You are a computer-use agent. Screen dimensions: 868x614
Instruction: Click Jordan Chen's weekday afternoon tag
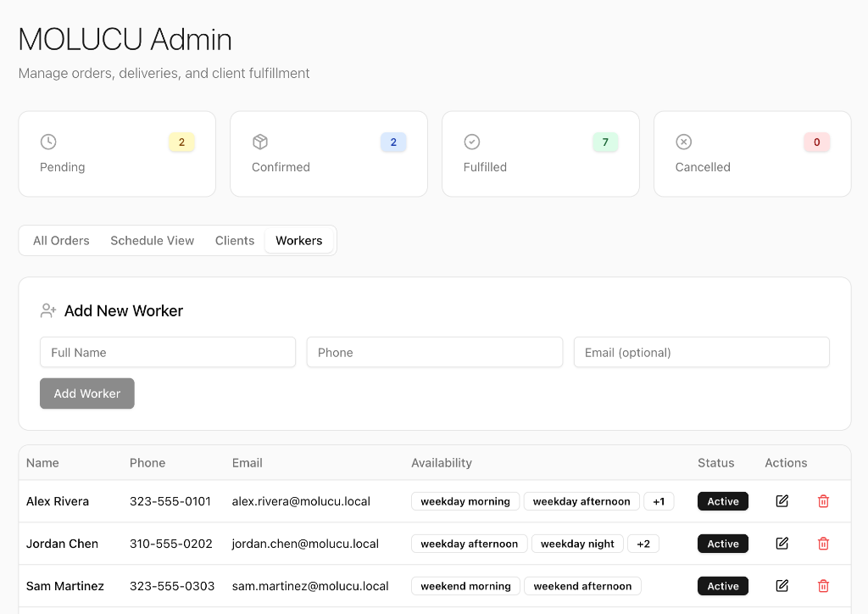469,544
